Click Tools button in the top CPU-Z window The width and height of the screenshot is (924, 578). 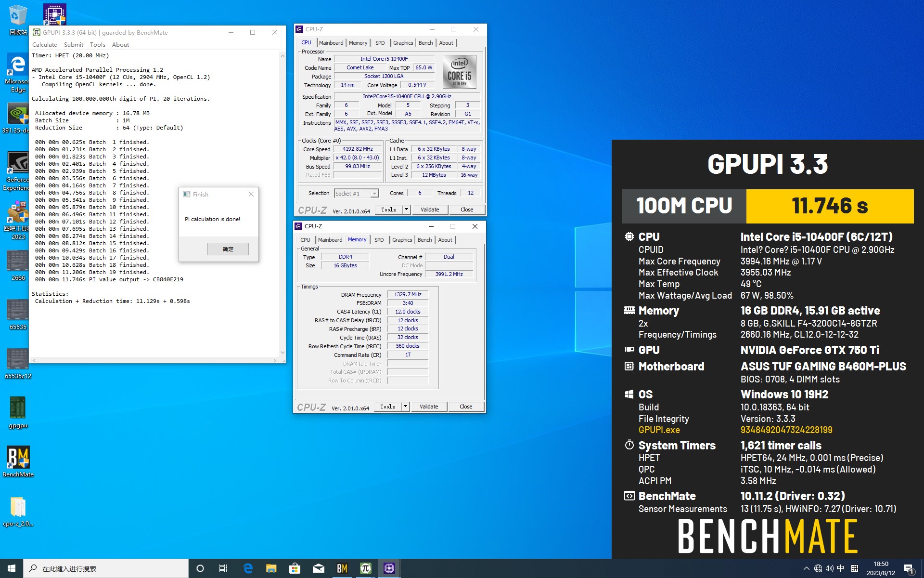tap(389, 210)
